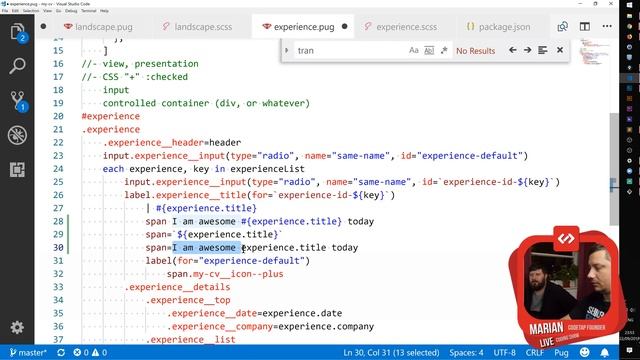Open changes compare icon in editor toolbar

pyautogui.click(x=562, y=27)
